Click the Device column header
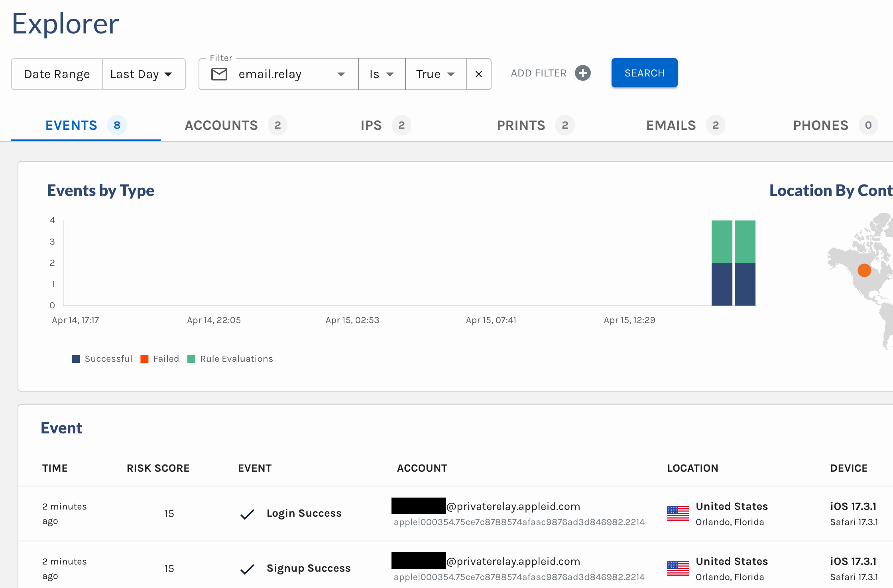Screen dimensions: 893x588 click(x=849, y=468)
